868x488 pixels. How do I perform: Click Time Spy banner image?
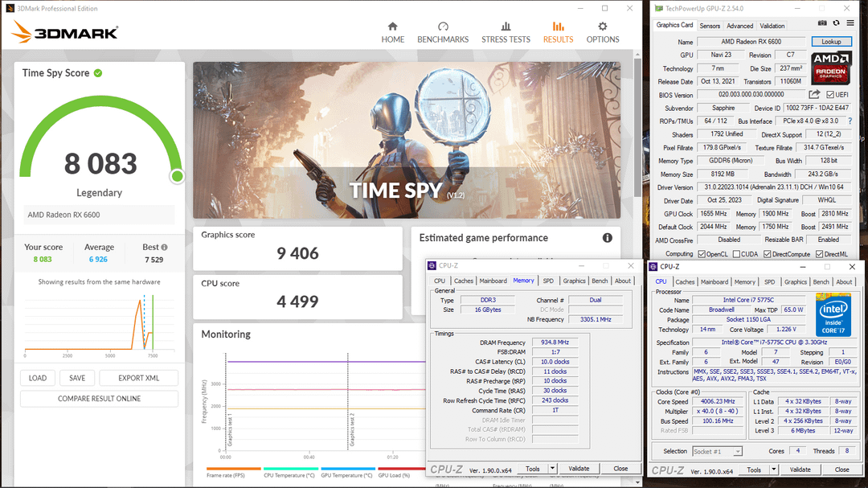(407, 140)
